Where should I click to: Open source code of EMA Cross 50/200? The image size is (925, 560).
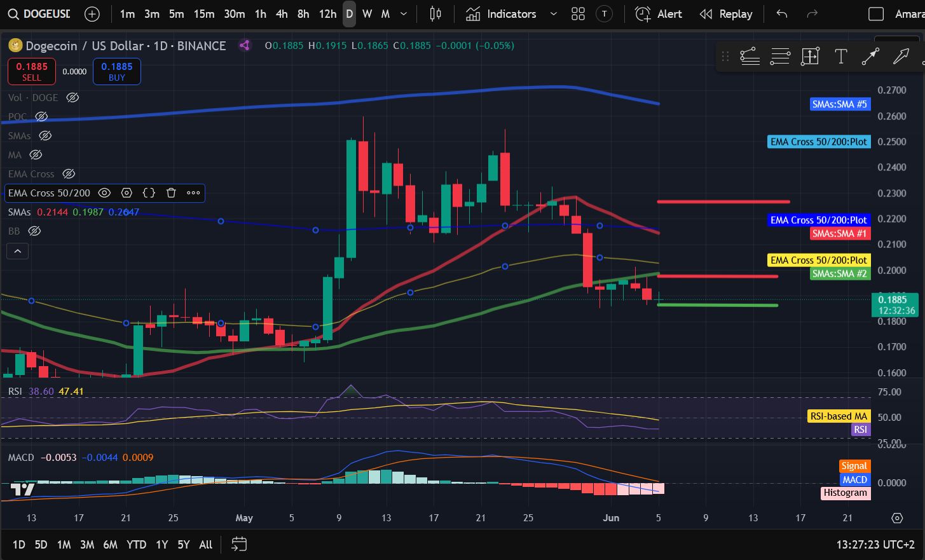(149, 193)
